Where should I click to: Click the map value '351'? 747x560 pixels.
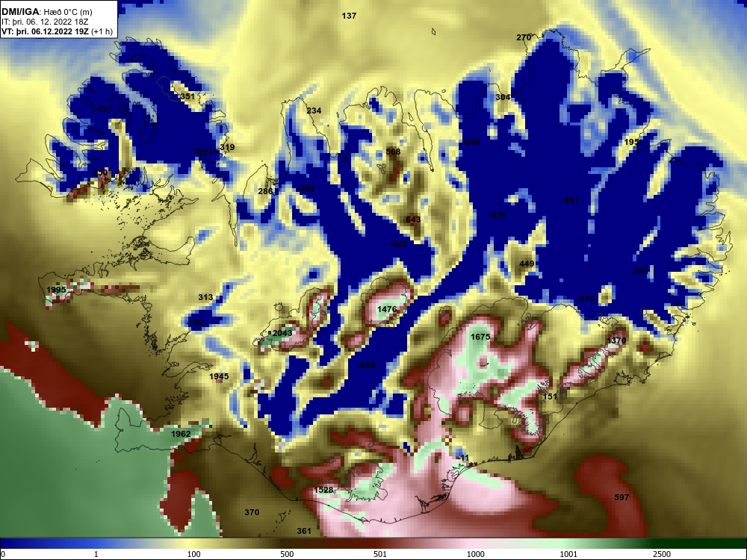point(187,96)
